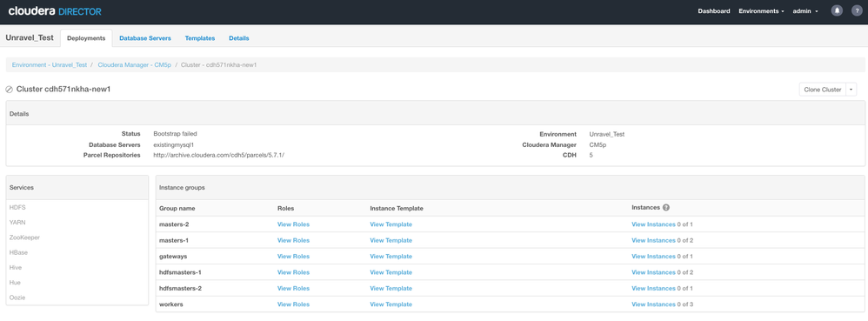The image size is (868, 321).
Task: View Instances for gateways
Action: pos(653,257)
